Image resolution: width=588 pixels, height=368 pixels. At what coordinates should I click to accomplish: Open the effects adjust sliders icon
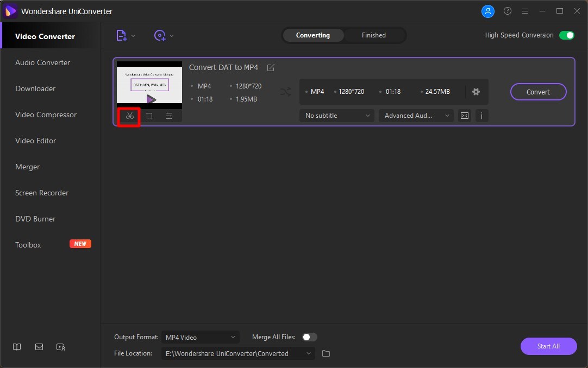click(169, 116)
